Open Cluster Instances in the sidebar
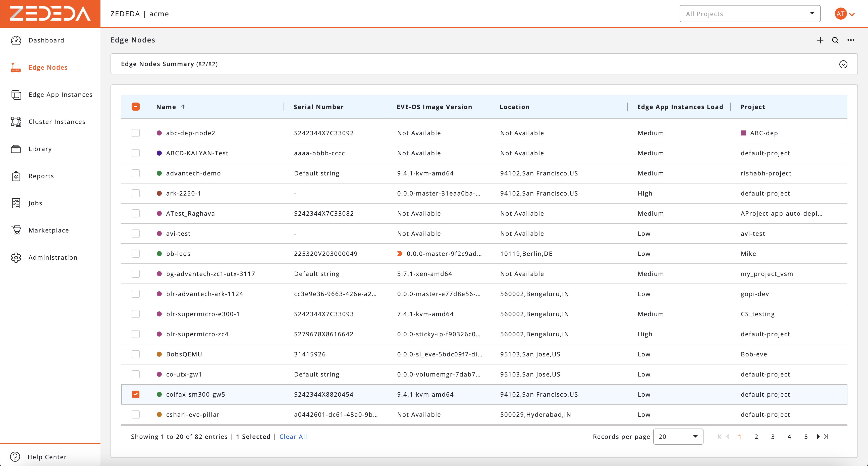Screen dimensions: 868x466 tap(56, 121)
